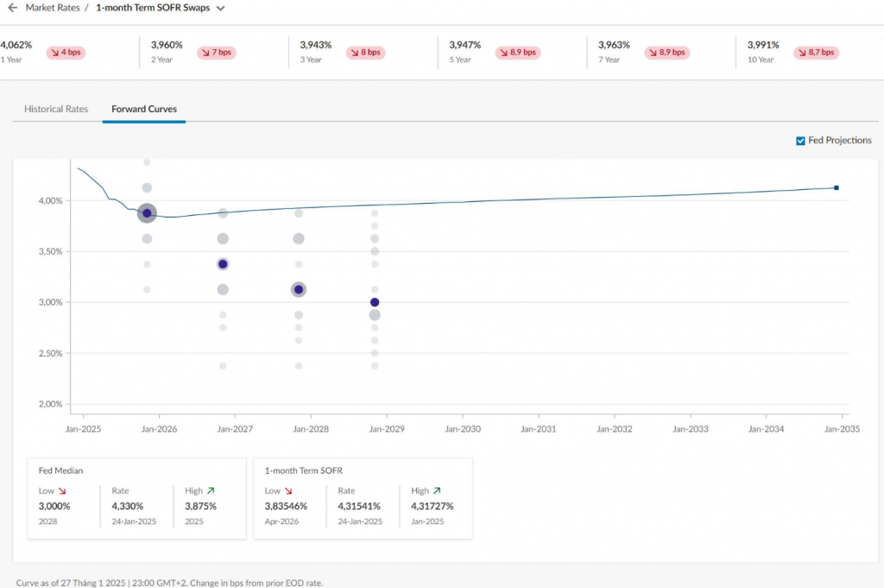Click the back arrow beside Market Rates
The width and height of the screenshot is (884, 588).
click(12, 8)
